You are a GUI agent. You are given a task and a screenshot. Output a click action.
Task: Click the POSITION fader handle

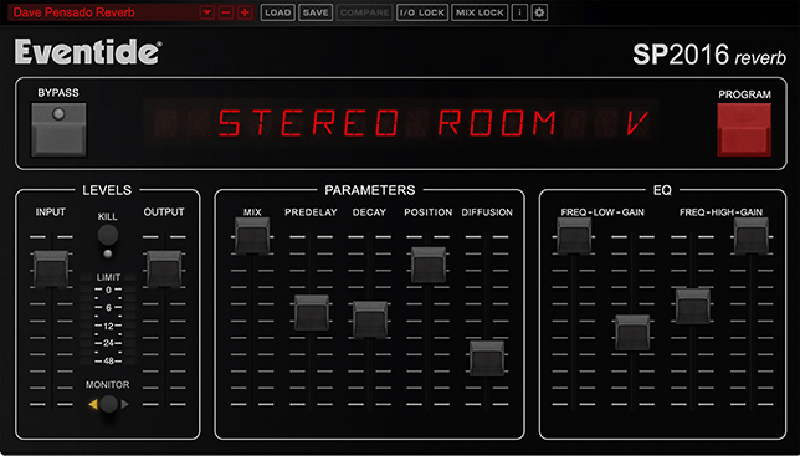429,265
